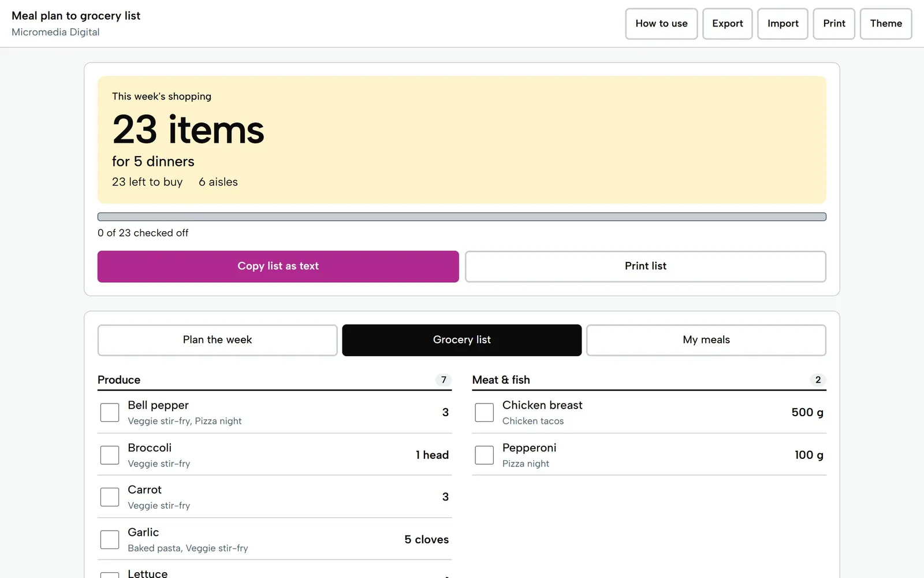Tick the Broccoli checkbox
Screen dimensions: 924x578
[110, 455]
